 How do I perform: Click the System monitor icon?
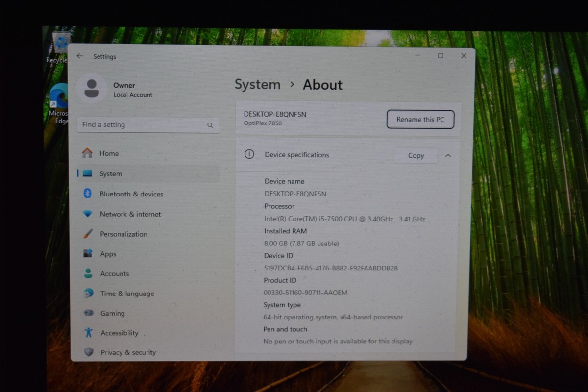click(x=88, y=173)
